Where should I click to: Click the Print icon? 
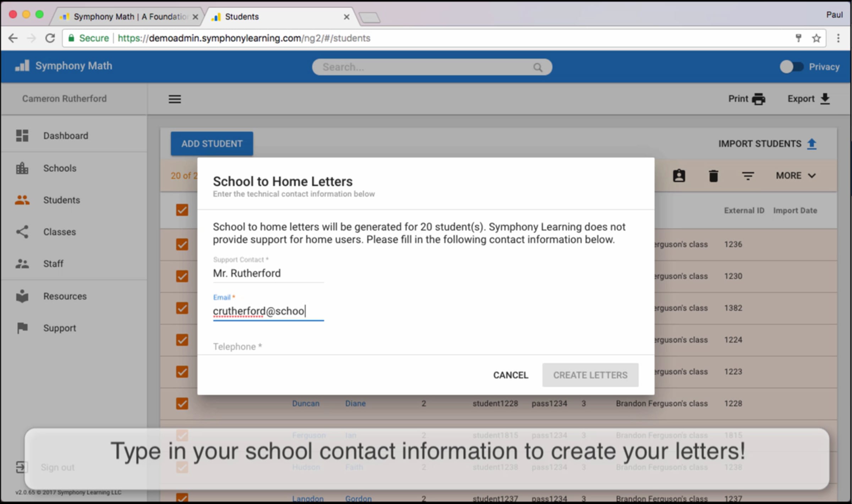pos(758,99)
